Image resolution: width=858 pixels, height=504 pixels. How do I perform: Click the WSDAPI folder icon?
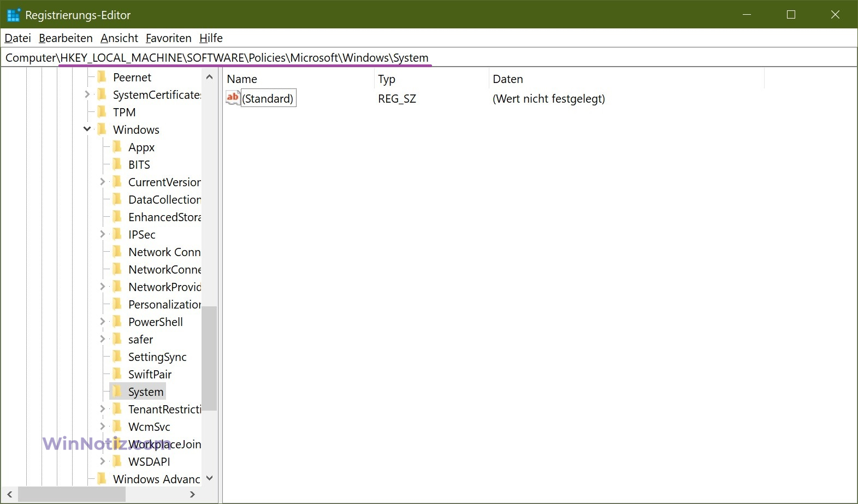tap(117, 461)
